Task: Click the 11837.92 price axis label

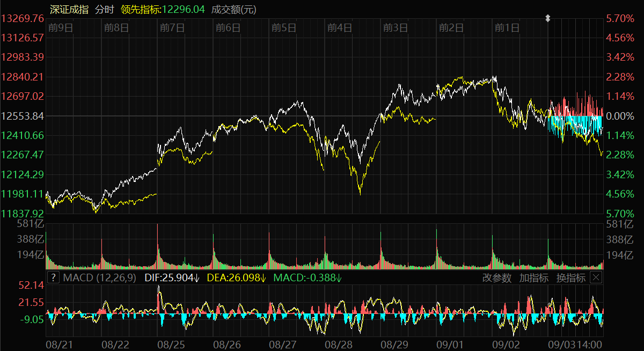Action: (x=23, y=214)
